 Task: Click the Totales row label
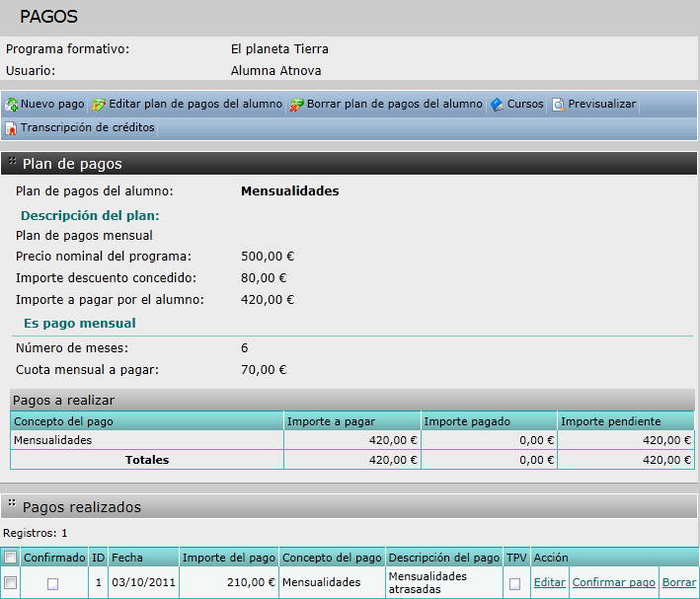coord(147,460)
